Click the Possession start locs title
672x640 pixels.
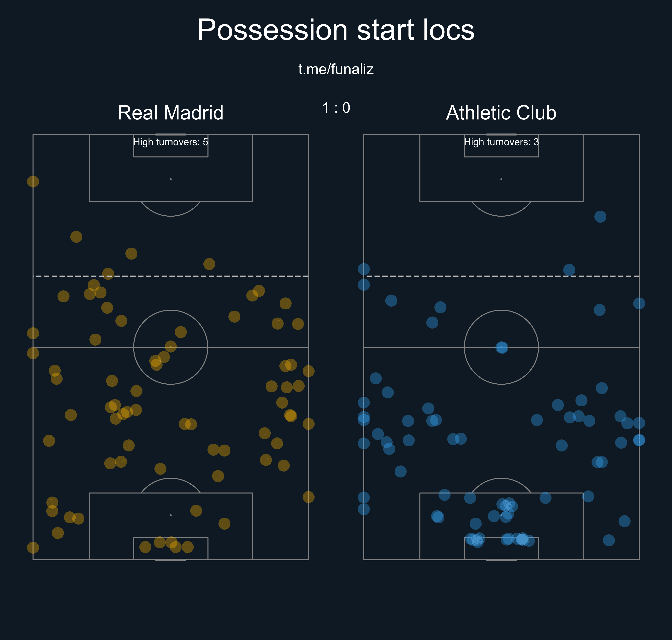tap(336, 30)
